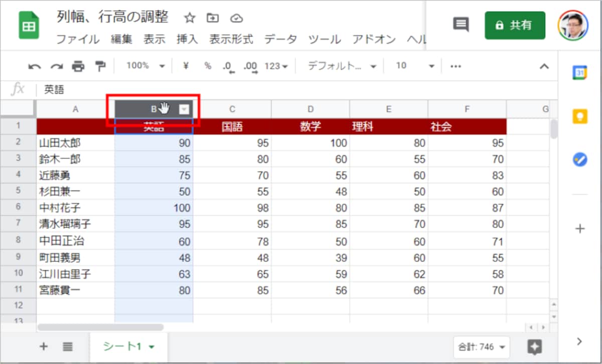Select column E header

pos(389,109)
